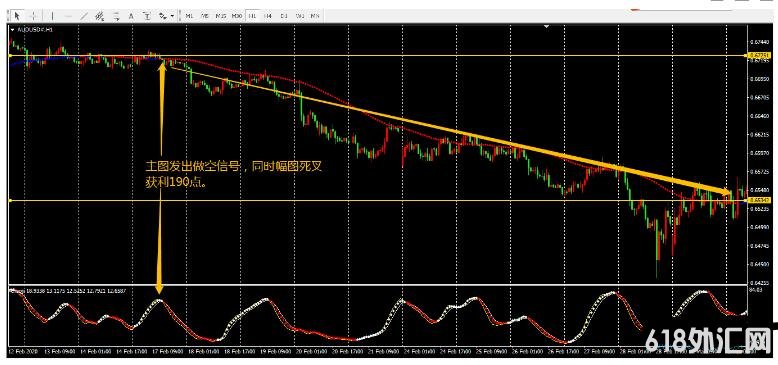Click the lower horizontal line price tag

759,200
